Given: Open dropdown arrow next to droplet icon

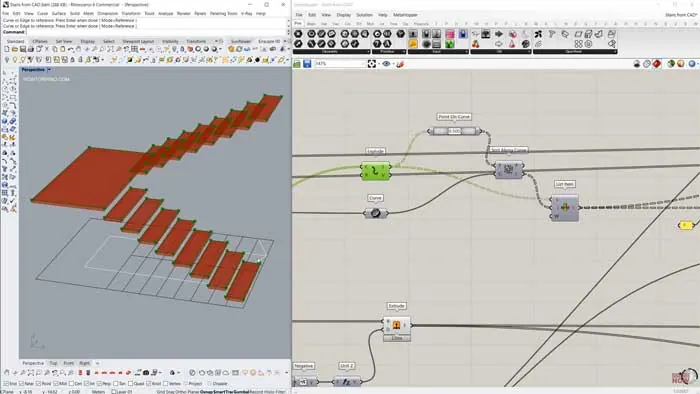Looking at the screenshot, I should pos(178,373).
